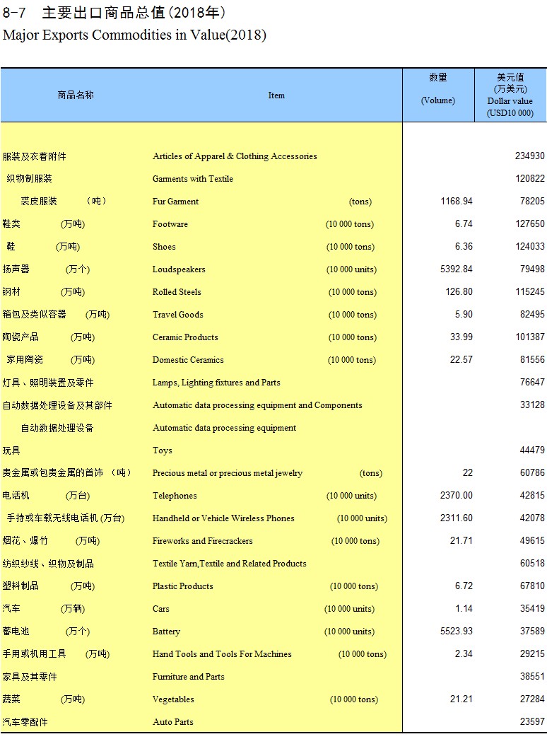
Task: Select the value 60786
Action: pos(532,473)
